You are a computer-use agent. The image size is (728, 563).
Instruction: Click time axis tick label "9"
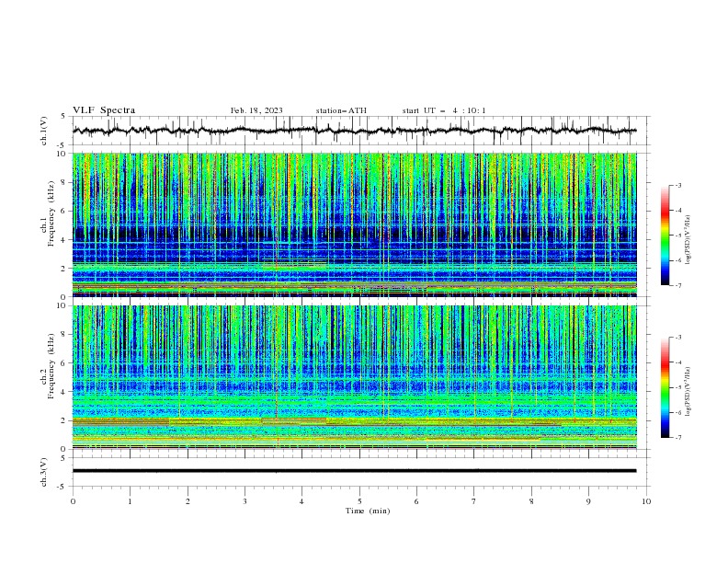point(588,501)
